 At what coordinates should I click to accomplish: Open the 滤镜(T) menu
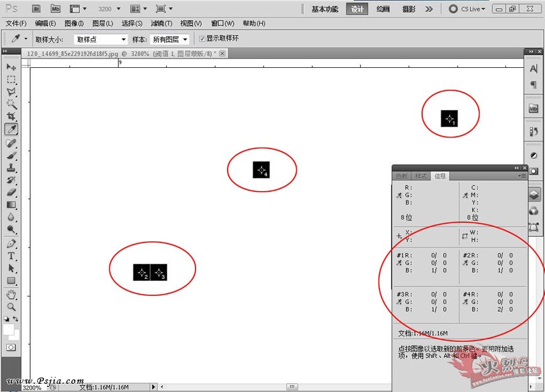(162, 23)
